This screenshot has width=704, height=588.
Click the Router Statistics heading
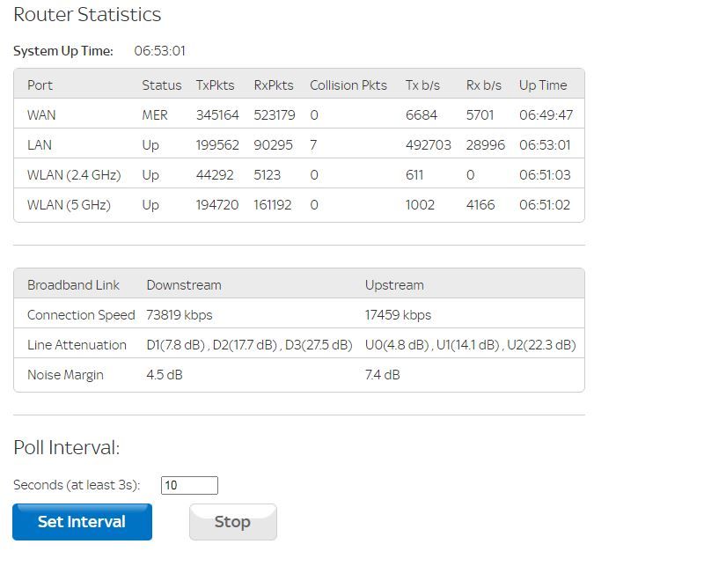[87, 15]
